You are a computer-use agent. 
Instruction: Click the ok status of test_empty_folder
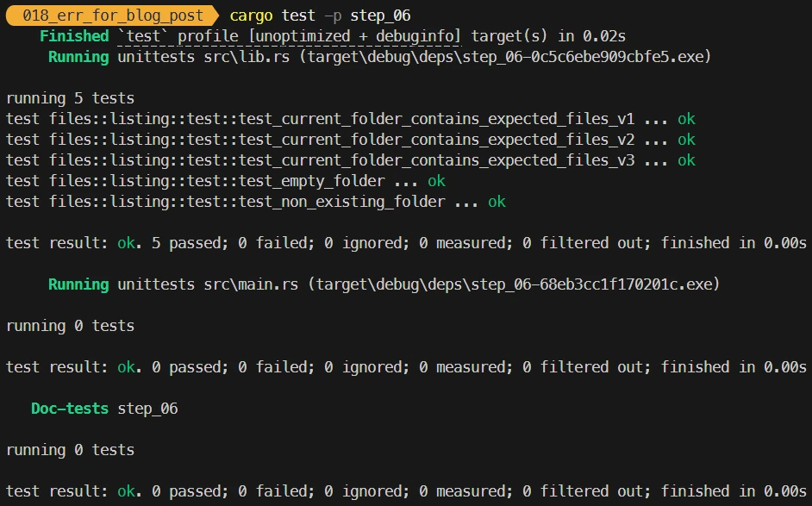(436, 181)
